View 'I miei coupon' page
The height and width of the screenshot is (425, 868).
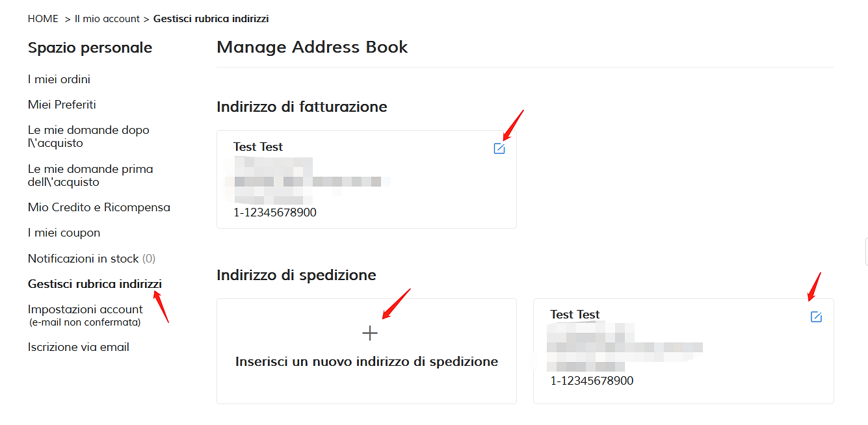[64, 233]
